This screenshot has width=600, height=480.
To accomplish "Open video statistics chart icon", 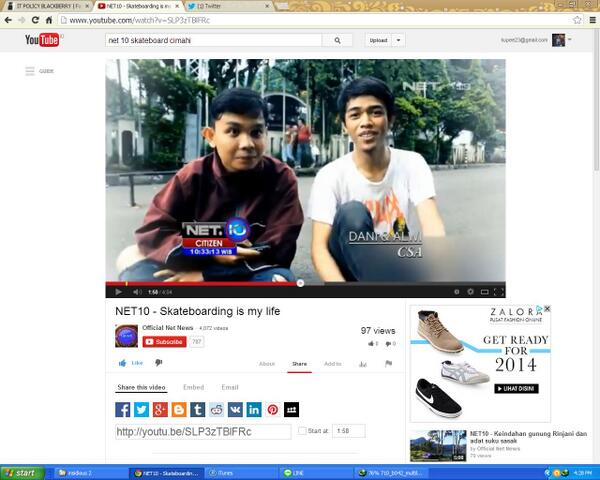I will pyautogui.click(x=363, y=364).
